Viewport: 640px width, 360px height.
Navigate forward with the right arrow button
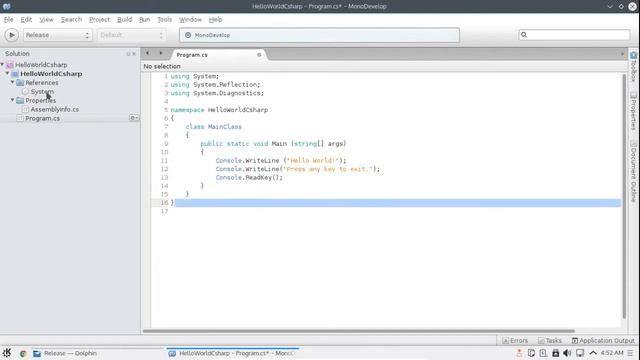[161, 53]
